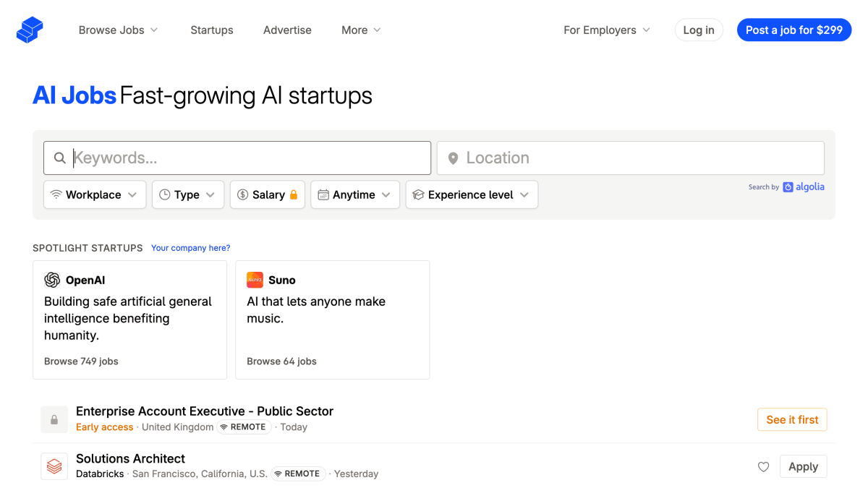
Task: Open Browse 749 jobs for OpenAI
Action: tap(81, 361)
